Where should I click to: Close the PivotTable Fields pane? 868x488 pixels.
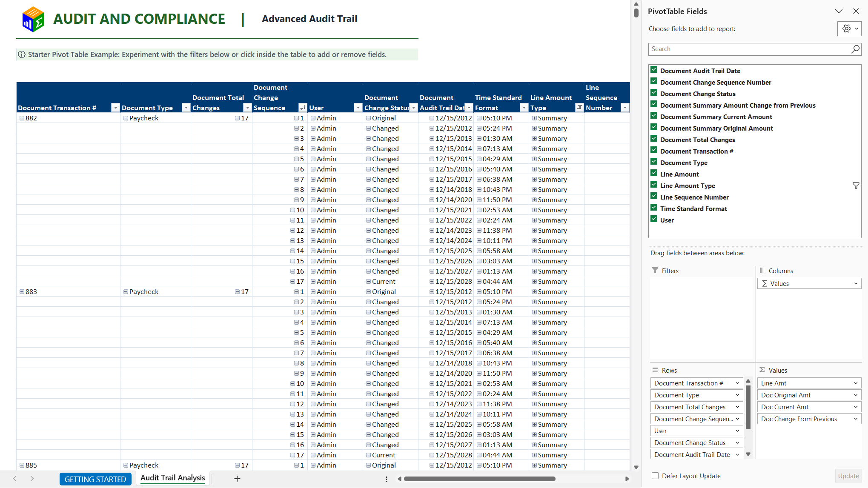(x=856, y=11)
